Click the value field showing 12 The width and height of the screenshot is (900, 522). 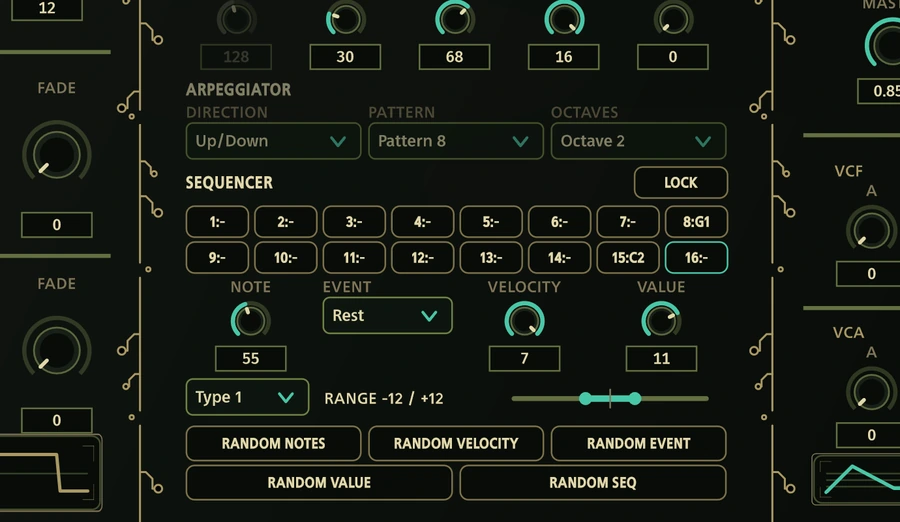click(x=47, y=9)
